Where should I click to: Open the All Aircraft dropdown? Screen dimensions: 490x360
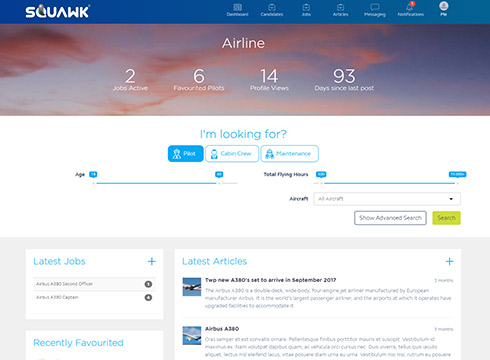point(387,199)
